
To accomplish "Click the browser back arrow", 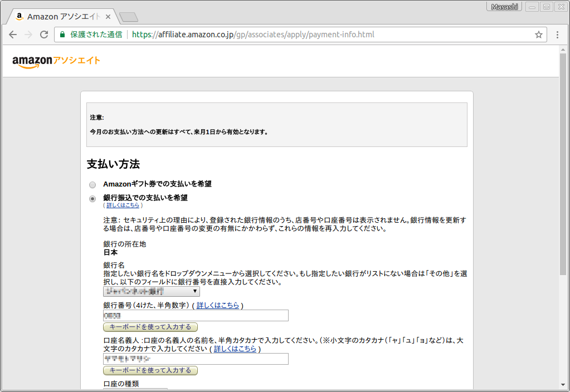I will pos(13,35).
